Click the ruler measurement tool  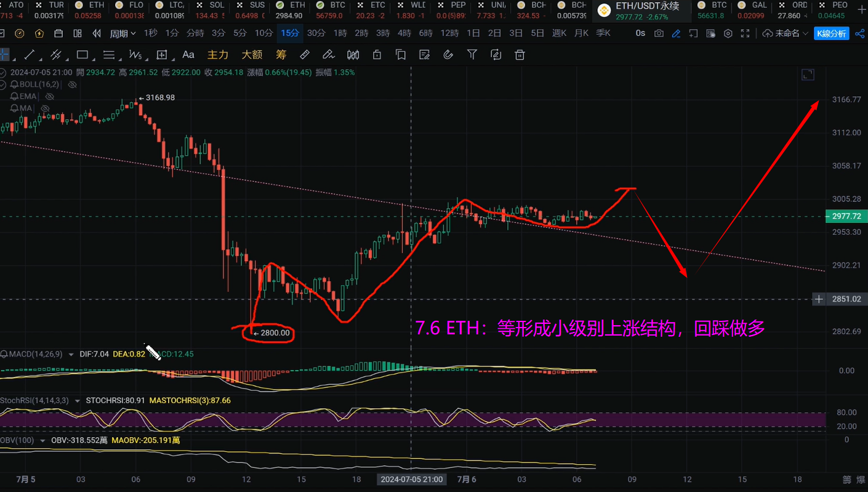click(x=305, y=55)
